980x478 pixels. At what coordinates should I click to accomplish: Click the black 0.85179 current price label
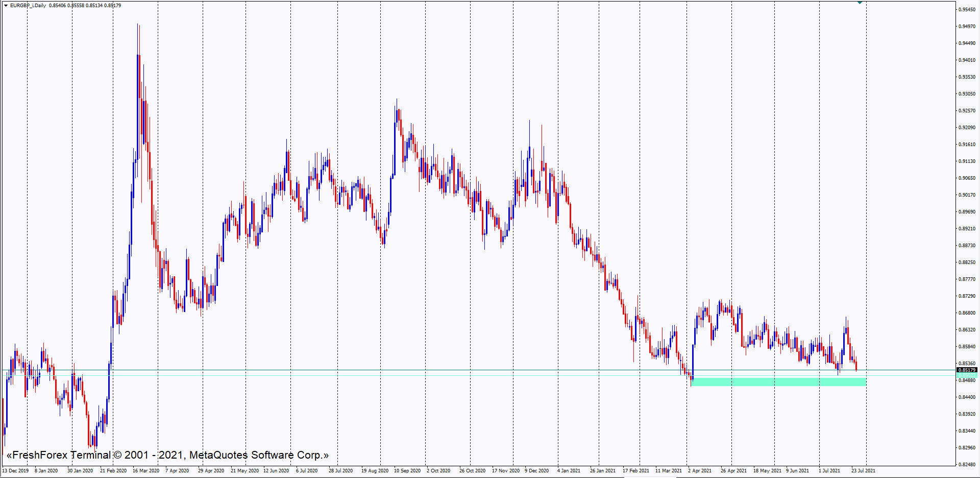click(966, 370)
